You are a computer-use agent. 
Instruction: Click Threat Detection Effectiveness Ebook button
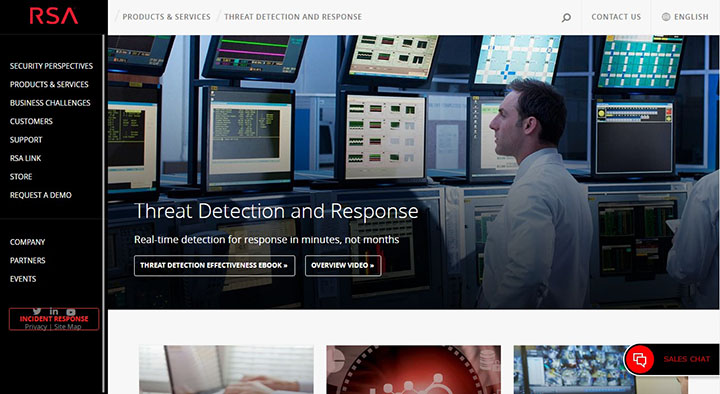[x=214, y=265]
